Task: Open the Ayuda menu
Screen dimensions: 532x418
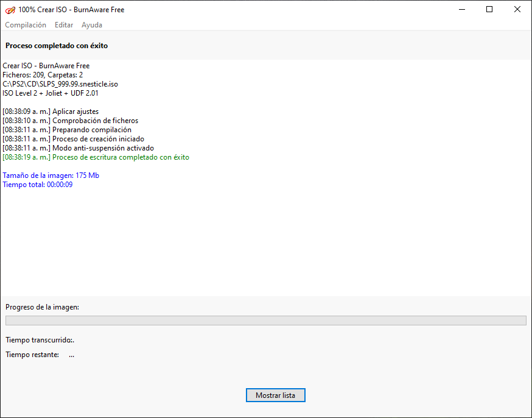Action: coord(91,25)
